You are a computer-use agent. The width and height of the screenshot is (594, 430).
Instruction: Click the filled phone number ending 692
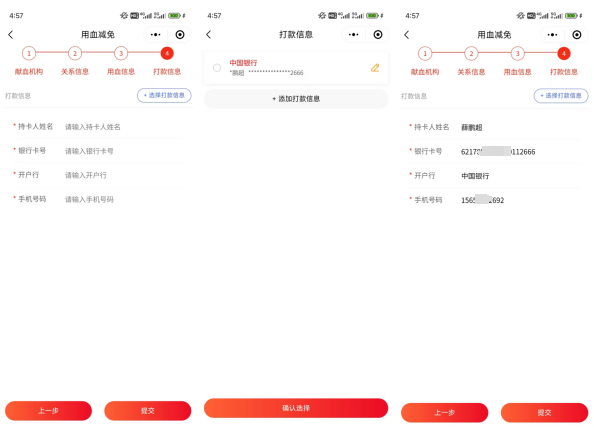(483, 200)
